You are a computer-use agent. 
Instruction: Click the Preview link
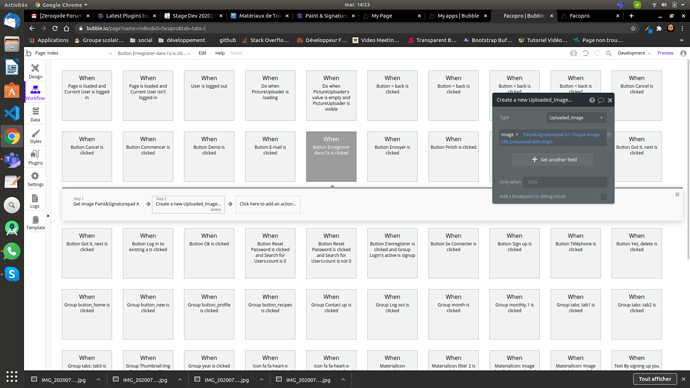pyautogui.click(x=665, y=53)
